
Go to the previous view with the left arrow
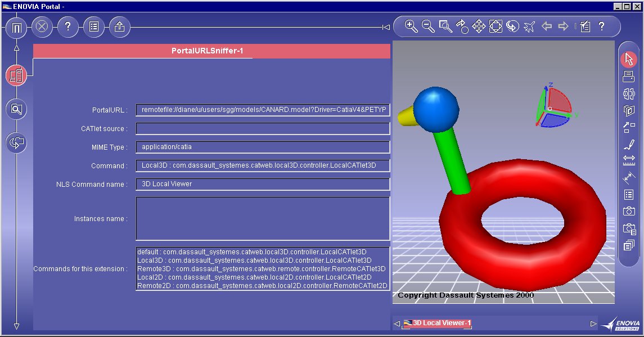click(x=547, y=26)
